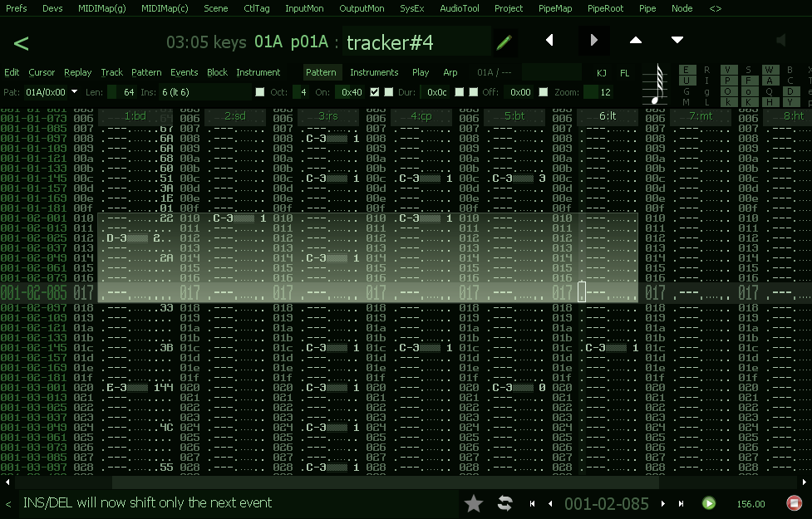Click the star favorite icon in status bar
812x519 pixels.
[x=474, y=503]
